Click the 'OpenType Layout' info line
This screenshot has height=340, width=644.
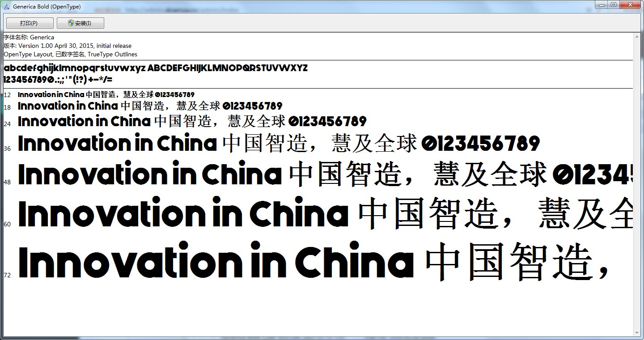pos(71,54)
